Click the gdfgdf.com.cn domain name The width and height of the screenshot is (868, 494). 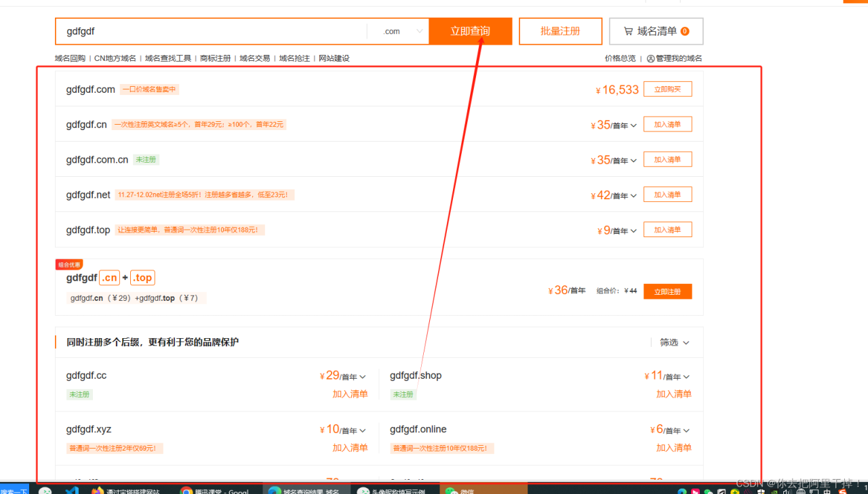click(x=97, y=160)
